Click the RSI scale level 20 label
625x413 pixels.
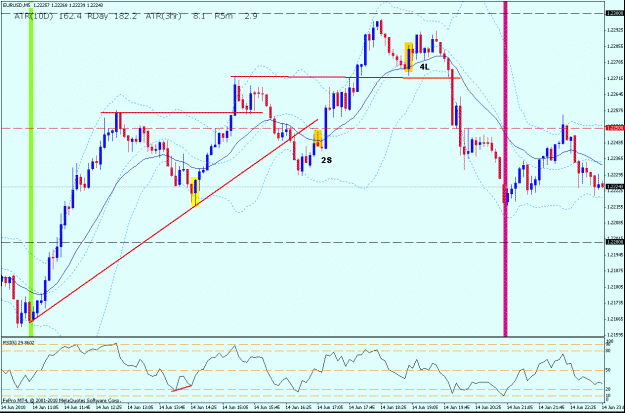[x=608, y=389]
